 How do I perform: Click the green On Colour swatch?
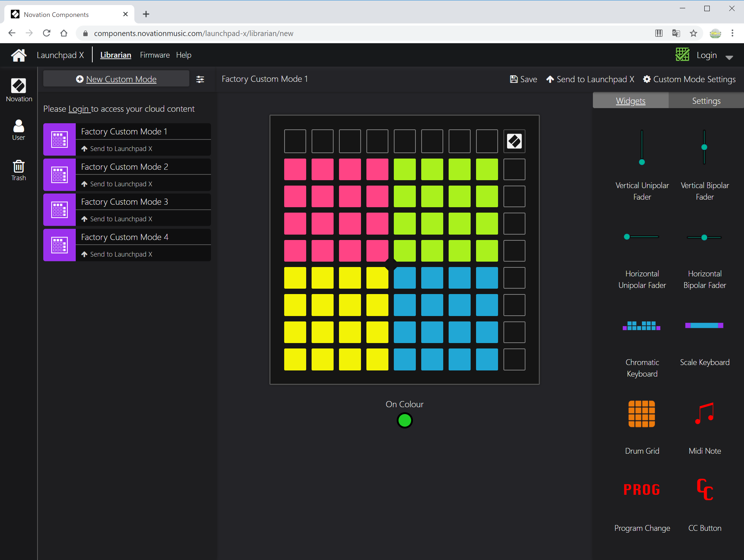coord(404,420)
